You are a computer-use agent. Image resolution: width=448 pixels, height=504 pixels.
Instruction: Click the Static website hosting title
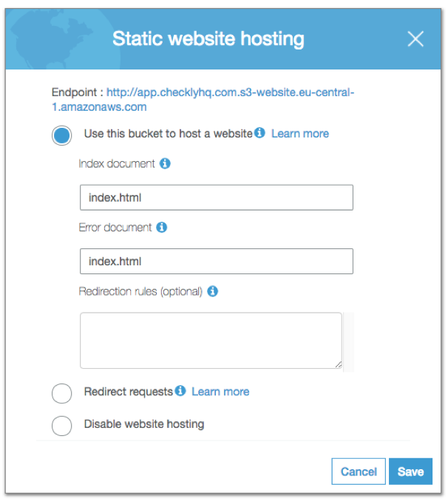[x=208, y=38]
